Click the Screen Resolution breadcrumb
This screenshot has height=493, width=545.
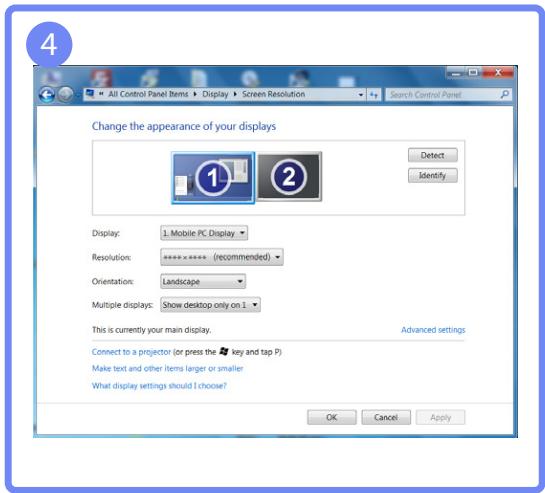click(274, 94)
